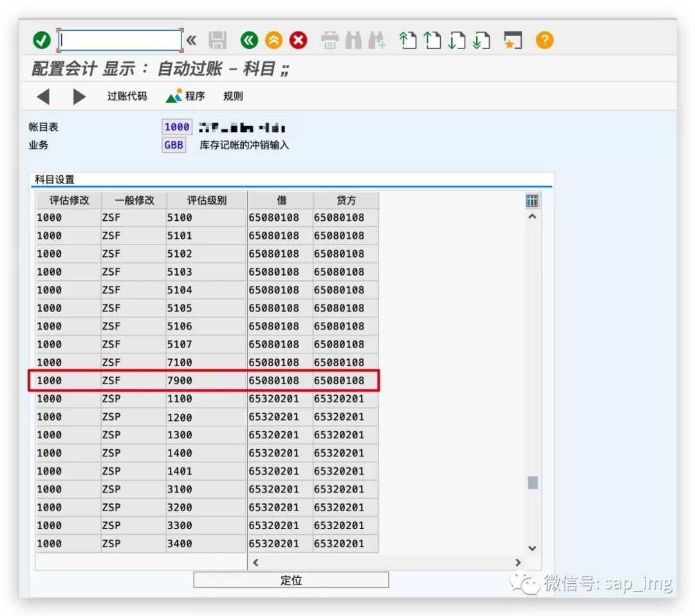Select valuation class cell 1100
The image size is (695, 616).
pyautogui.click(x=206, y=398)
